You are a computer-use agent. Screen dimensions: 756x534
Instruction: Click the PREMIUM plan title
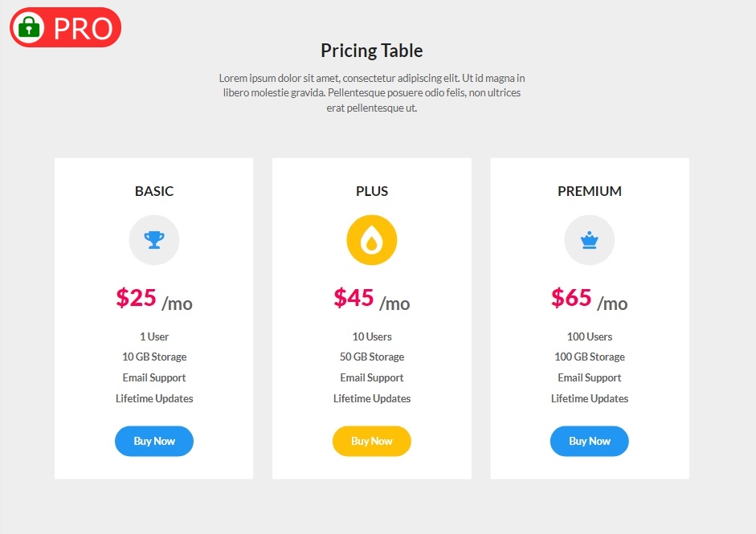pyautogui.click(x=590, y=191)
